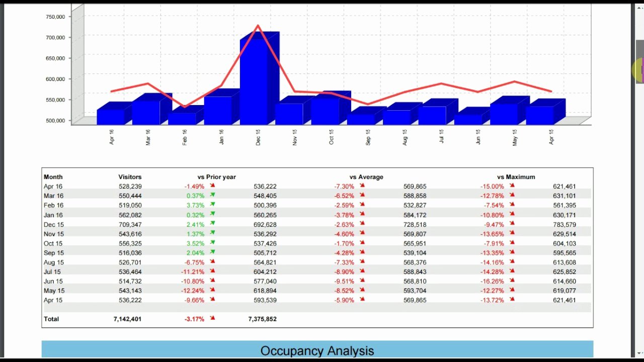Select the Jul 15 row label in table
This screenshot has width=644, height=362.
53,272
